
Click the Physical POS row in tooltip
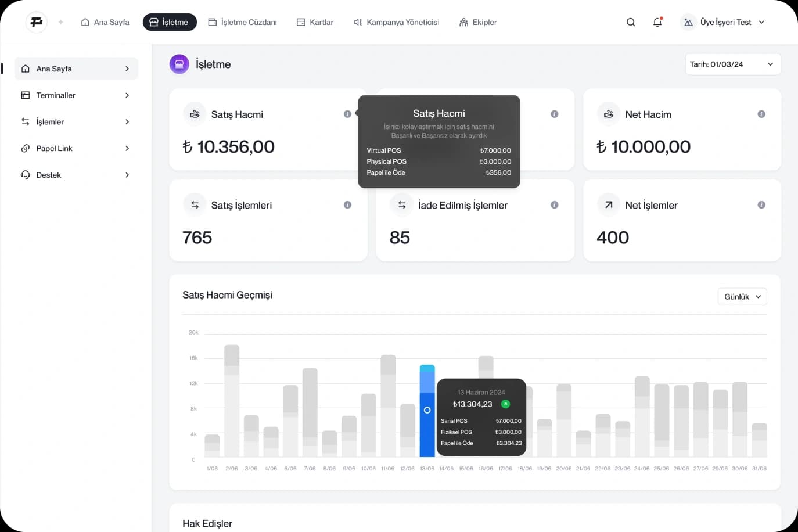click(439, 161)
